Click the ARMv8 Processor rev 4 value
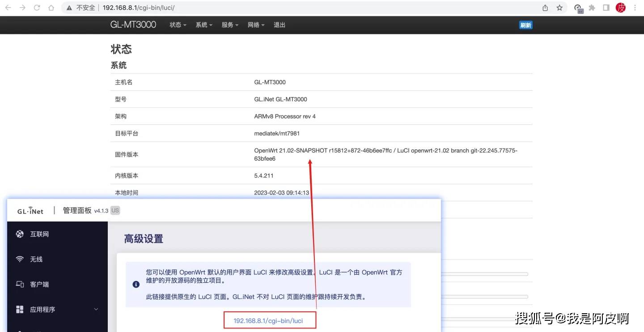 click(285, 116)
